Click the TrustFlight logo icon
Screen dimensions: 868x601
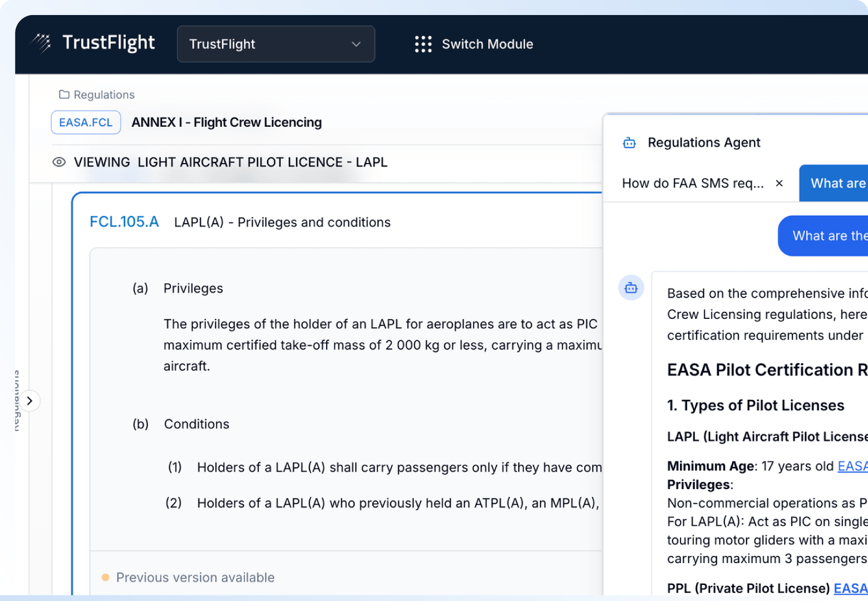coord(41,43)
